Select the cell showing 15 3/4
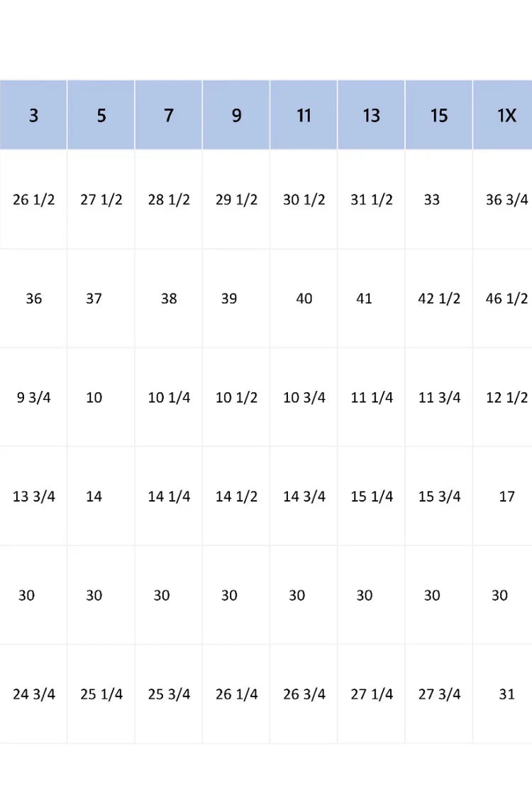Screen dimensions: 532x798 (439, 497)
